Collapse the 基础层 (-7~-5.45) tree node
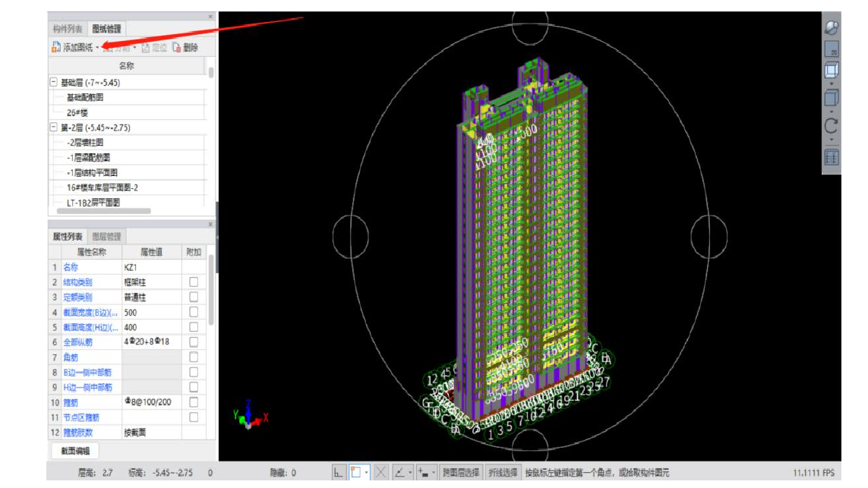Screen dimensions: 868x488 click(x=54, y=83)
